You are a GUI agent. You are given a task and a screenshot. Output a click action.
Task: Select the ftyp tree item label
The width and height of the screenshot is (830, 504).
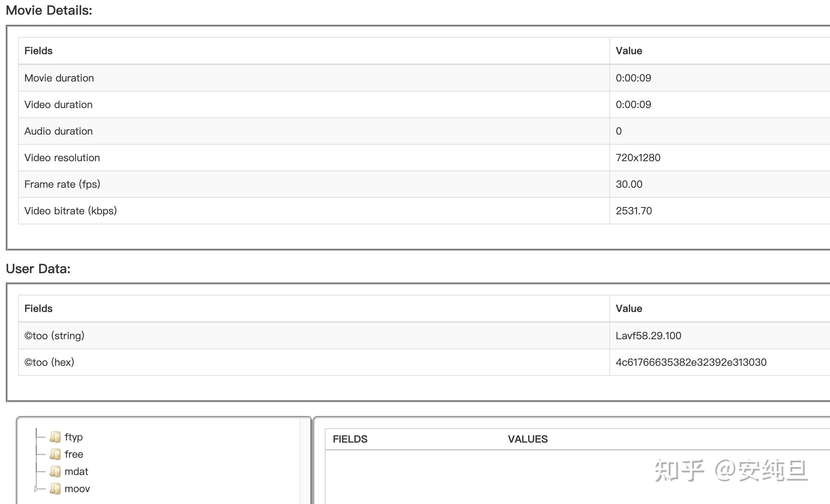click(74, 437)
